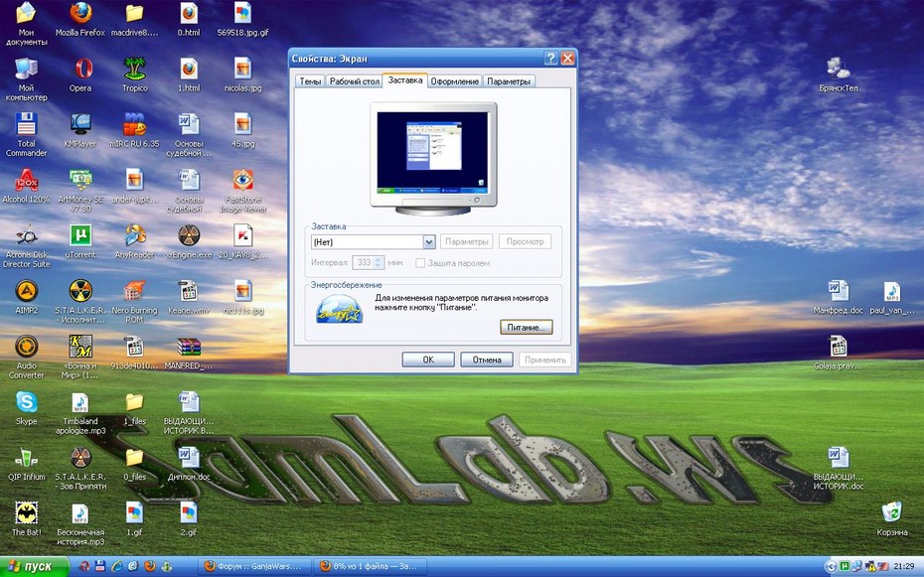Select the Nero Burning ROM icon
The image size is (924, 577).
134,302
